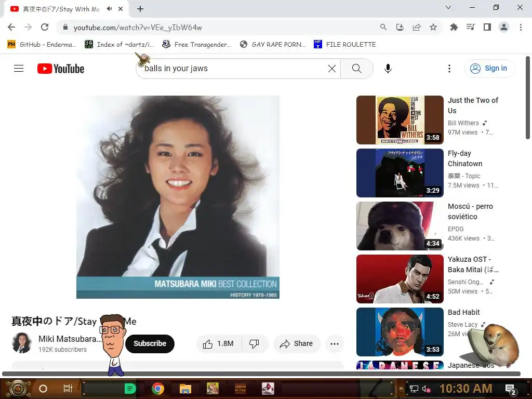
Task: Open Cortana circle on the taskbar
Action: click(43, 389)
